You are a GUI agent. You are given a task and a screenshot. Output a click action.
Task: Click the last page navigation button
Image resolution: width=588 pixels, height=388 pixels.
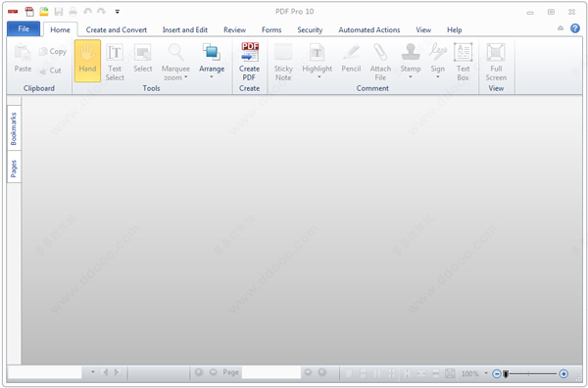pos(322,372)
